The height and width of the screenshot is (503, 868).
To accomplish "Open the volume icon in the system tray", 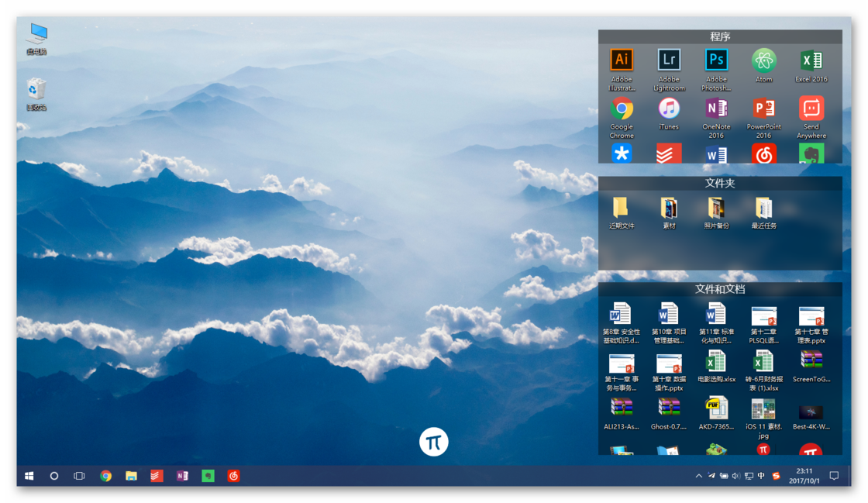I will (735, 475).
